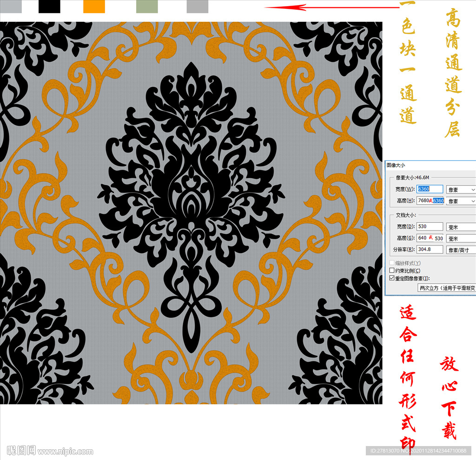Open the 像素/英寸 resolution unit dropdown
The height and width of the screenshot is (460, 476).
461,250
